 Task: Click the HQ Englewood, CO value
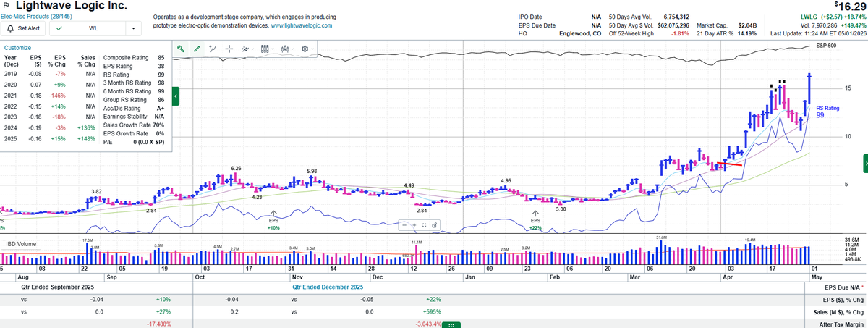582,33
